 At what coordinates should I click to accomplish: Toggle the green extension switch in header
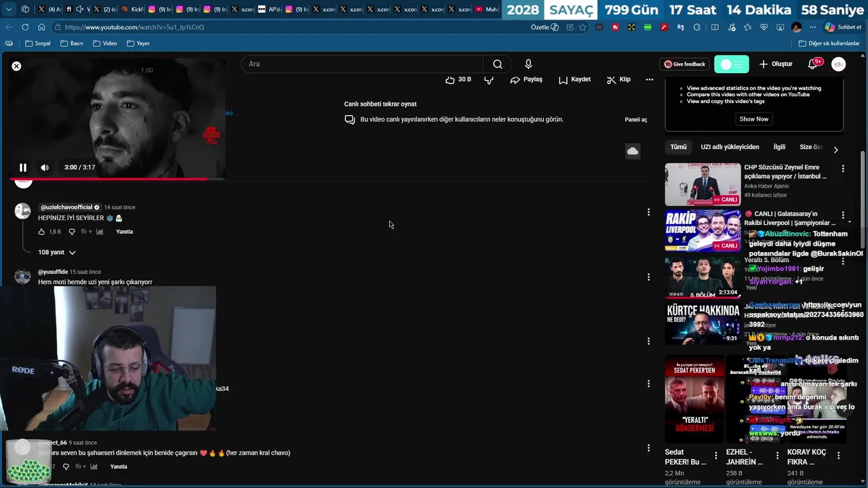click(x=732, y=64)
